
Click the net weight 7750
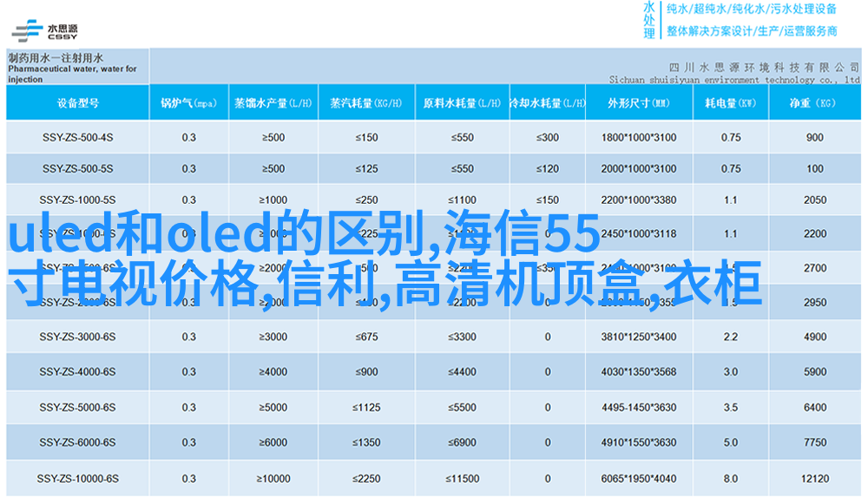(x=815, y=442)
